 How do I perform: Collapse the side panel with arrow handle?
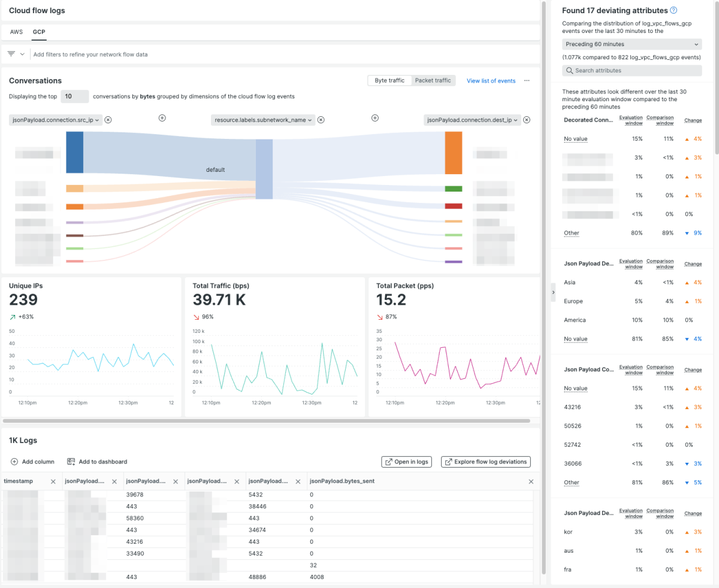pyautogui.click(x=553, y=292)
